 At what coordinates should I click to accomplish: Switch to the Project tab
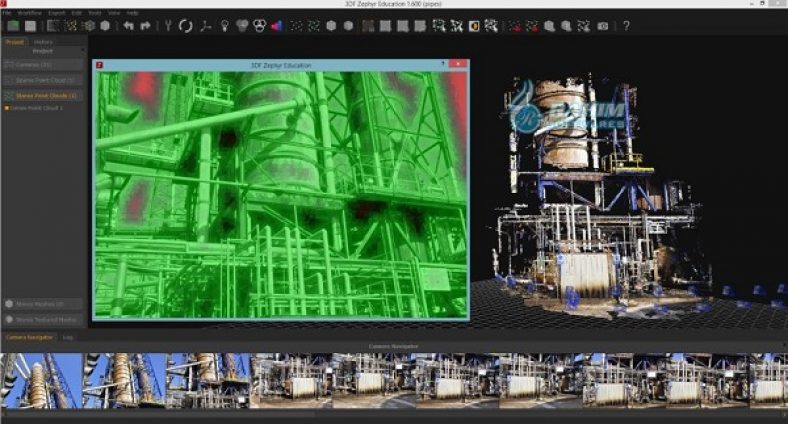(x=15, y=42)
